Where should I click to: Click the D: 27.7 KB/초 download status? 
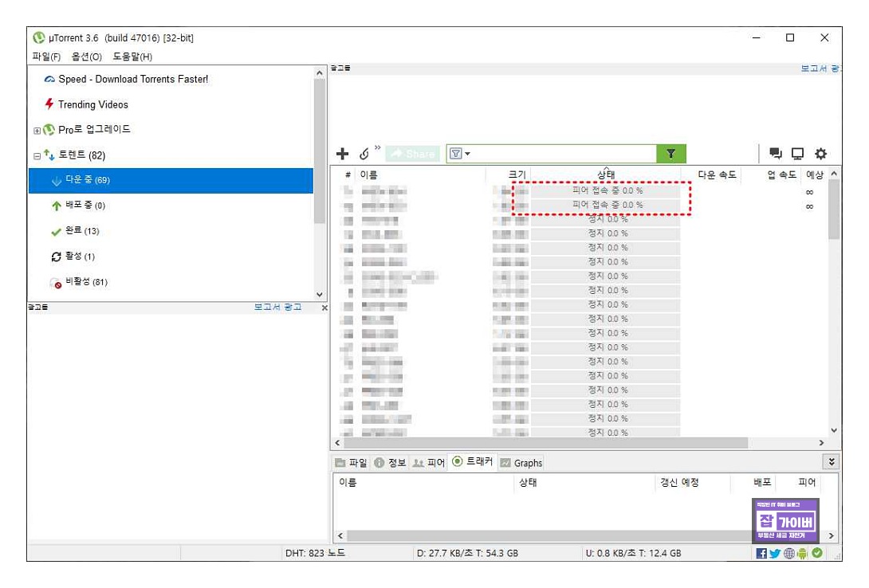coord(467,553)
